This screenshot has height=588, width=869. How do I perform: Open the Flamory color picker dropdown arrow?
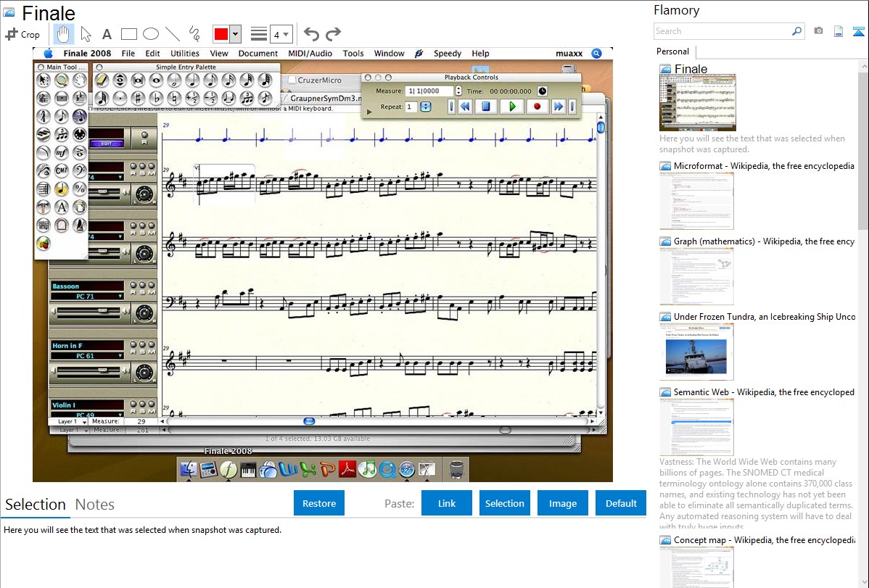(236, 34)
